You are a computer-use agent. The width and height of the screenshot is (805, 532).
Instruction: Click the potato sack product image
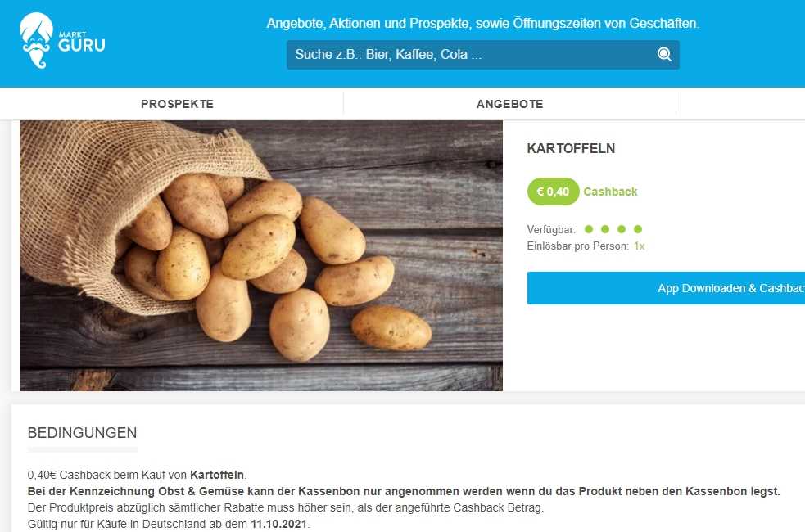pyautogui.click(x=260, y=255)
